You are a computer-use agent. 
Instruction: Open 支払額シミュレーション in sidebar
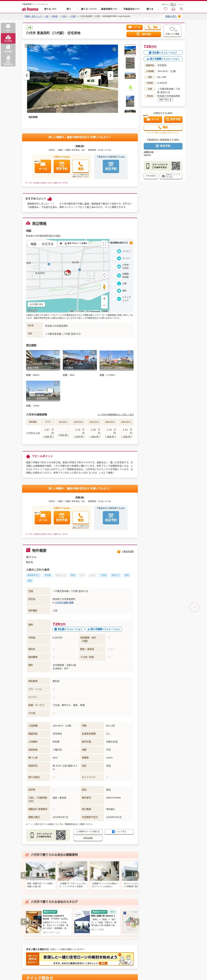point(163,52)
